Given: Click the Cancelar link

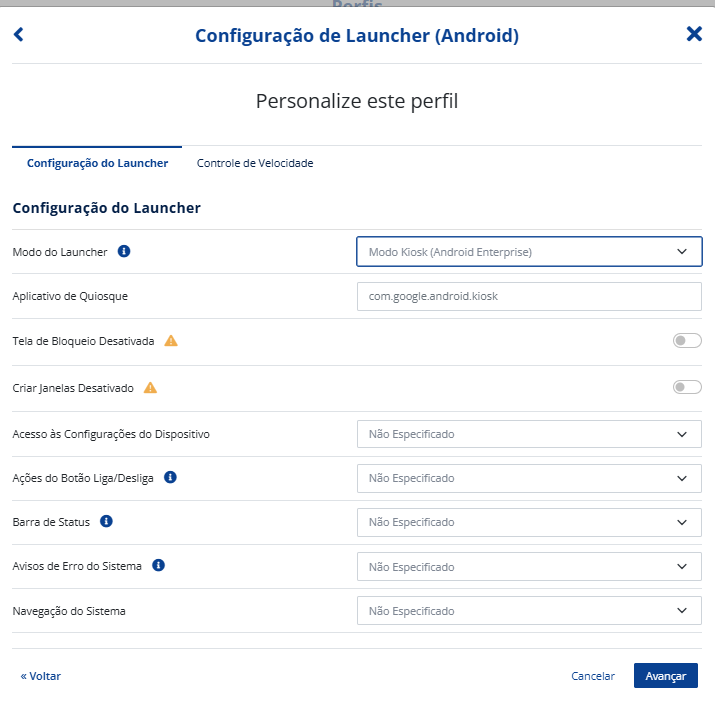Looking at the screenshot, I should pos(593,676).
